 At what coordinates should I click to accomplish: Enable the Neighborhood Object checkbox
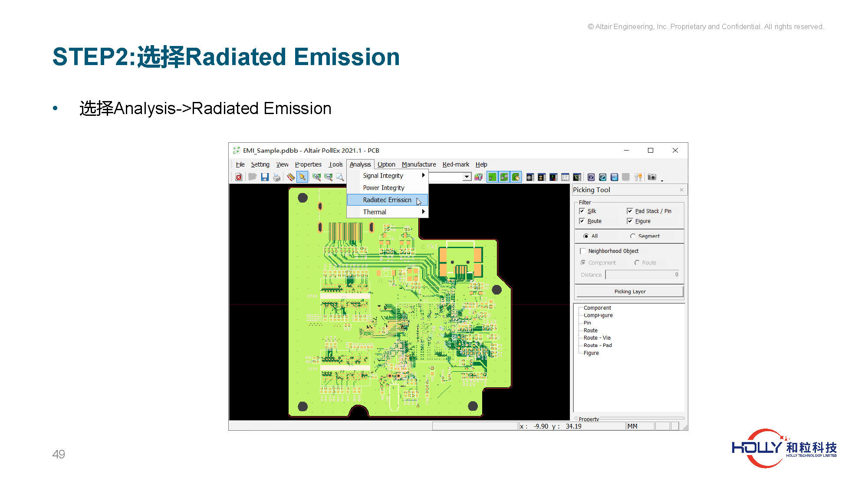[x=583, y=251]
